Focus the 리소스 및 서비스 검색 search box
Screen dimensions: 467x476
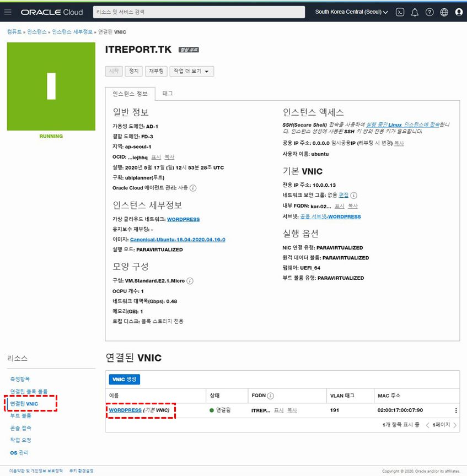(x=199, y=12)
